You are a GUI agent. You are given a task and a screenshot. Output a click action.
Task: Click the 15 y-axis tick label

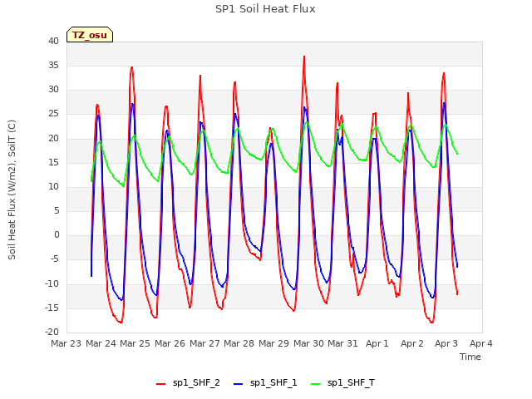(53, 163)
